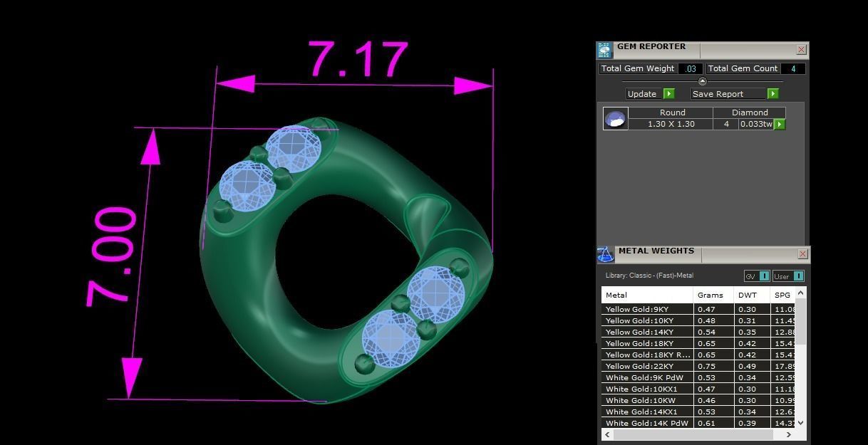Click the Save Report button
Image resolution: width=868 pixels, height=445 pixels.
coord(729,94)
